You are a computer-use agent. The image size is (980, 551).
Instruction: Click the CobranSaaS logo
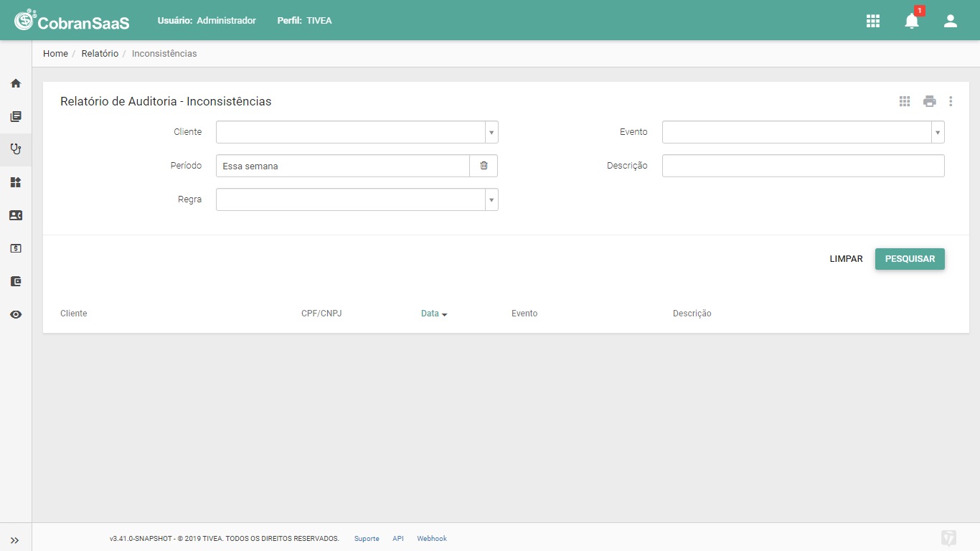click(x=72, y=21)
